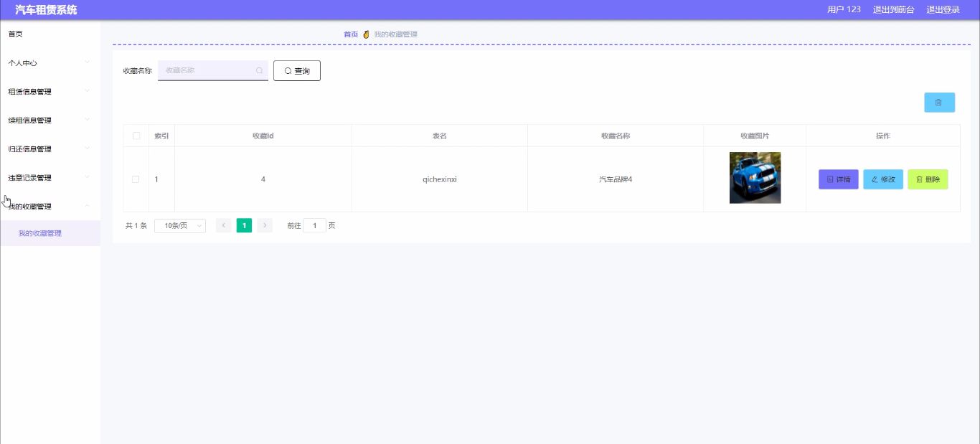Click the 表名 column header
This screenshot has height=444, width=980.
click(440, 136)
